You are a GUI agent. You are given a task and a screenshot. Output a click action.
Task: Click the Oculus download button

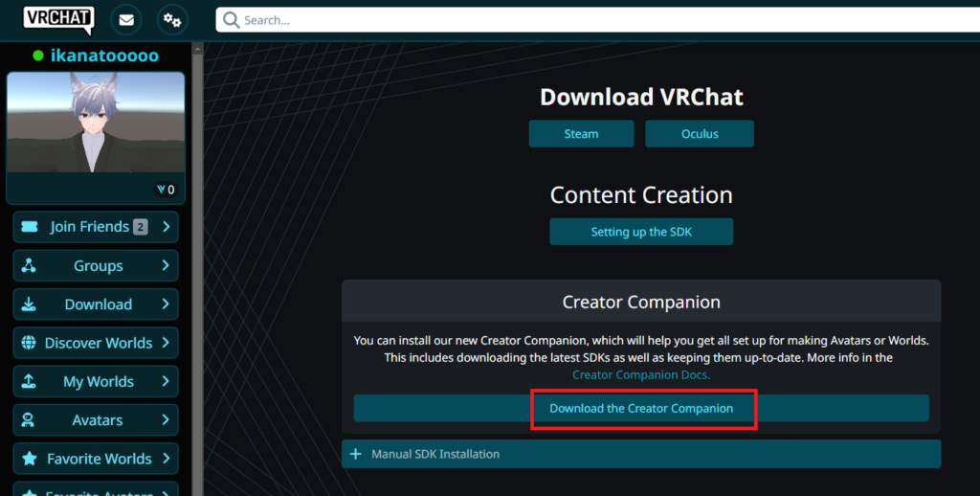pos(700,134)
